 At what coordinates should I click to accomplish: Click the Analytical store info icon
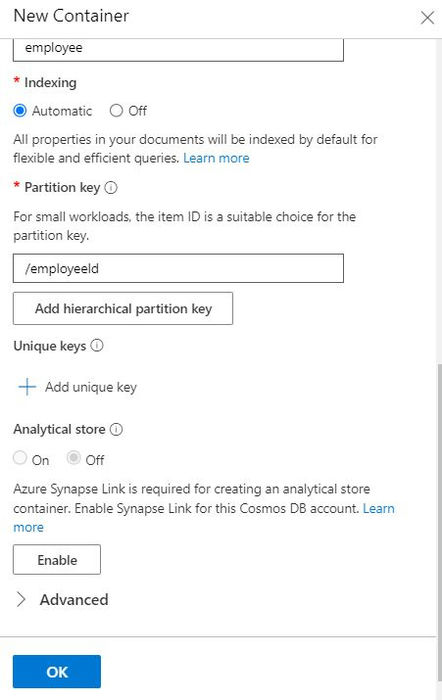click(x=116, y=429)
